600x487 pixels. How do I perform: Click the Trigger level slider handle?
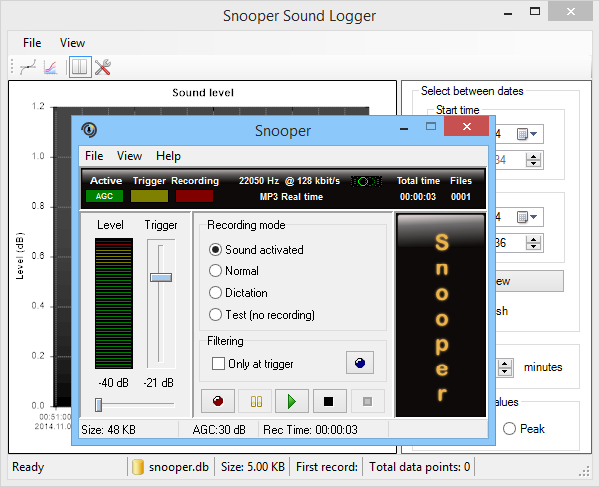coord(161,277)
